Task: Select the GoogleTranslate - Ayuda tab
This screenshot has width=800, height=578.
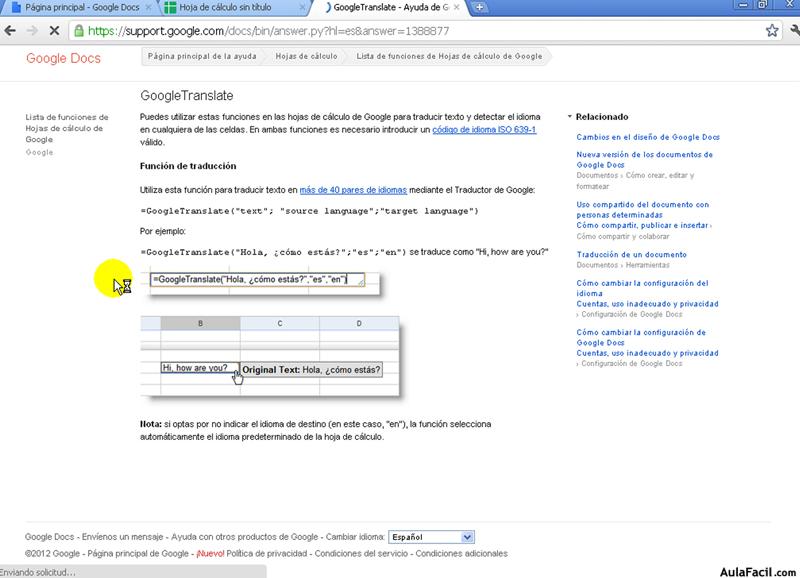Action: point(390,7)
